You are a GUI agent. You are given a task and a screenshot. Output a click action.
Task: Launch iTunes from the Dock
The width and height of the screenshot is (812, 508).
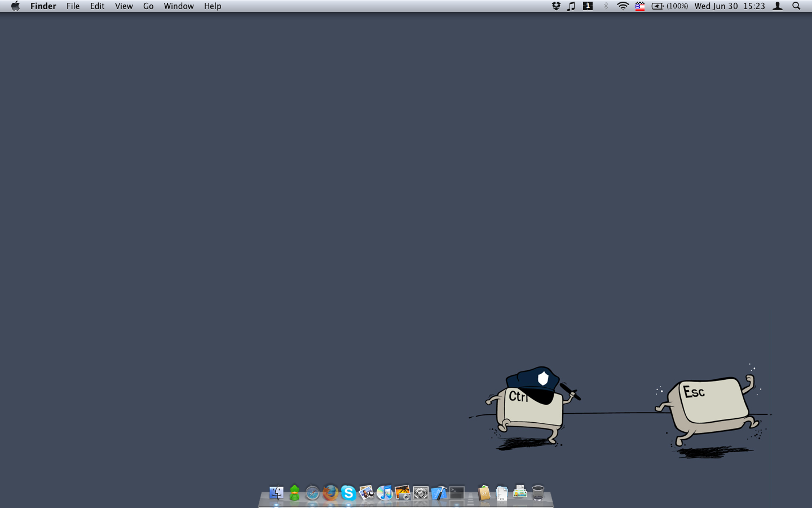click(x=385, y=493)
